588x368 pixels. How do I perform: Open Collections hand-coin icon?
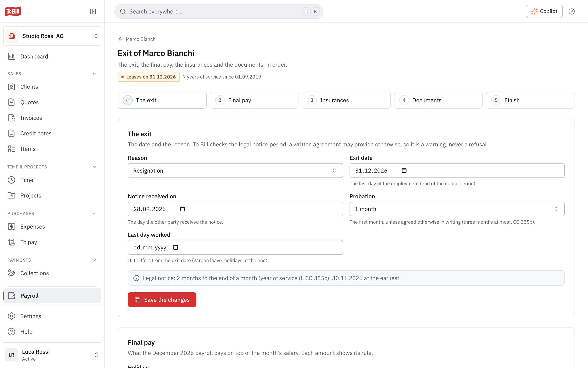(x=11, y=273)
